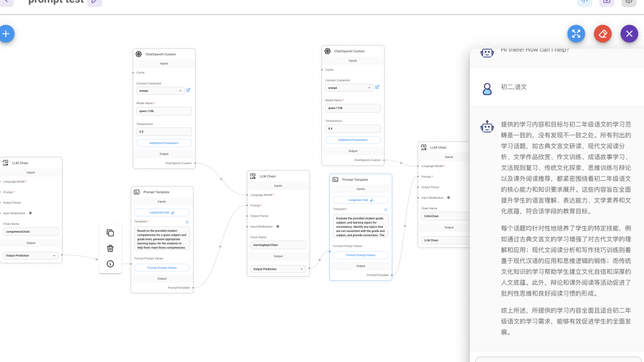Viewport: 644px width, 362px height.
Task: Save the chatflow with the save icon
Action: coord(607,2)
